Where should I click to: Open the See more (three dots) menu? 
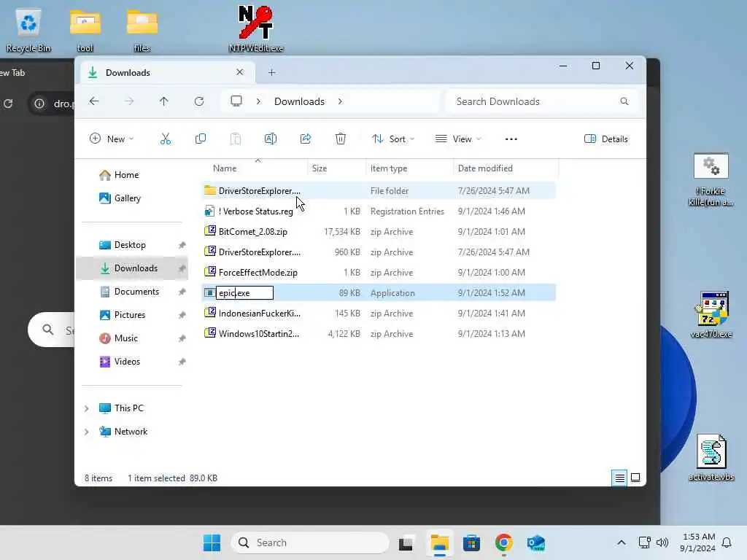[511, 139]
